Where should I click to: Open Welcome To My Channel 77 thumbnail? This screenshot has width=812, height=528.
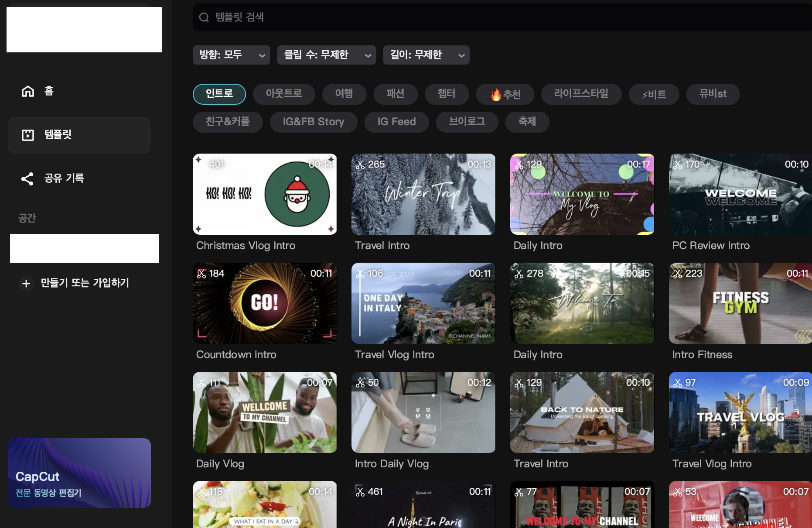[x=582, y=504]
